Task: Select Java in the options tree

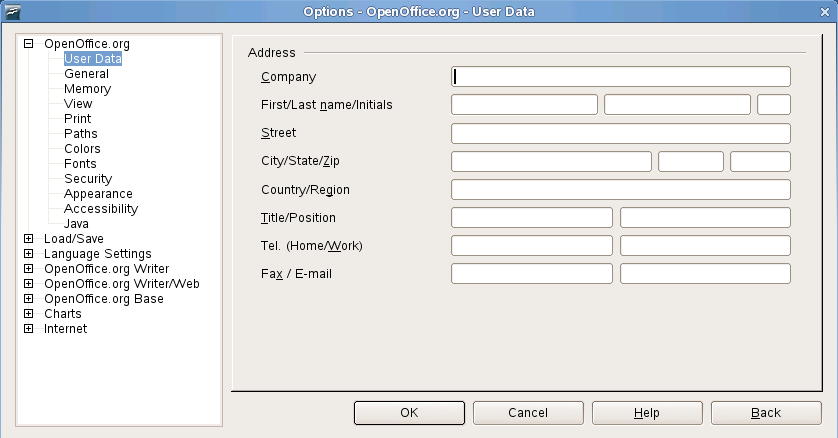Action: tap(76, 224)
